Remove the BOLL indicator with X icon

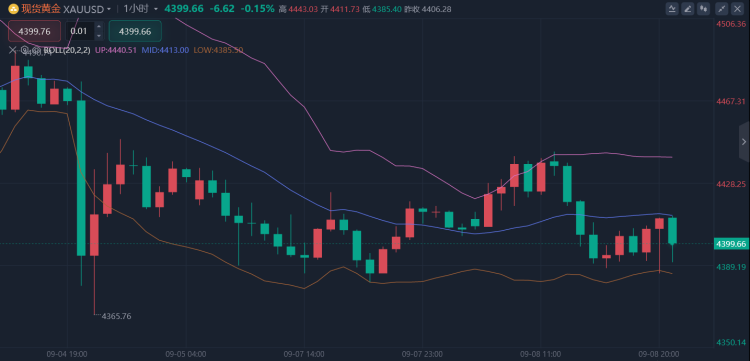[x=12, y=50]
